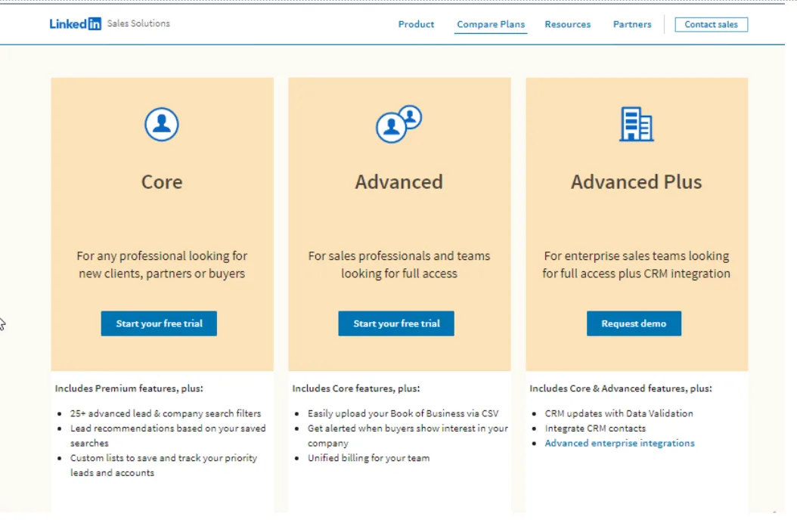Viewport: 797px width, 532px height.
Task: Click "For any professional looking for new clients" description
Action: click(162, 264)
